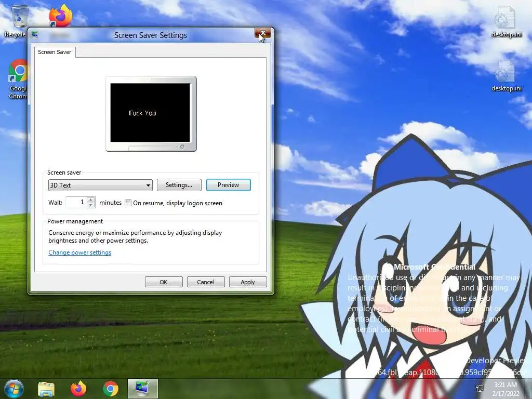Open the 3D Text screen saver dropdown
Image resolution: width=532 pixels, height=399 pixels.
[100, 185]
